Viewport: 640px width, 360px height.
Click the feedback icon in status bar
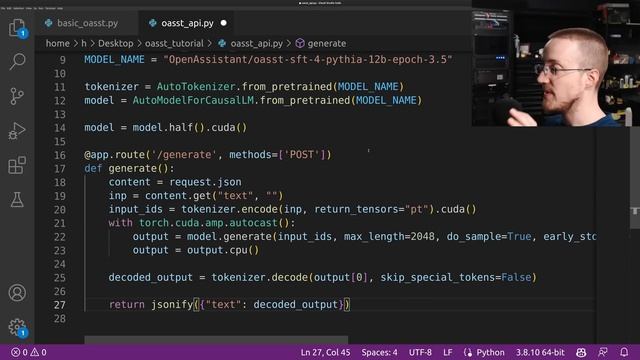pyautogui.click(x=603, y=352)
